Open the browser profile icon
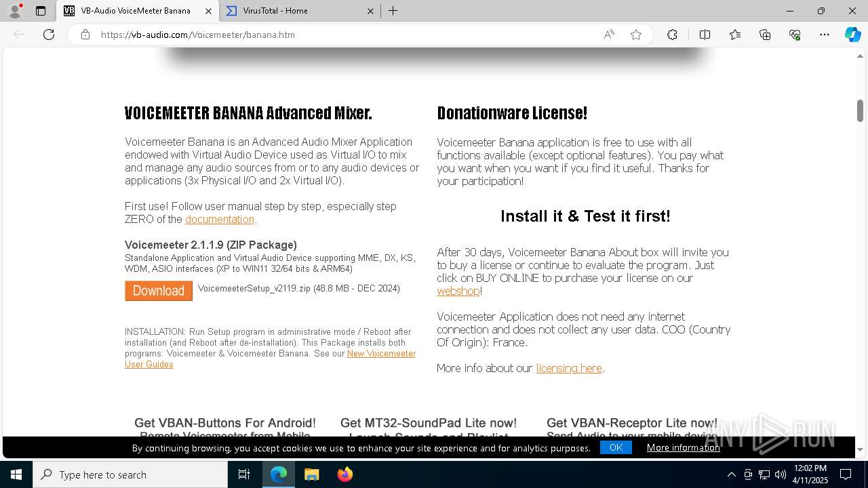 [15, 11]
